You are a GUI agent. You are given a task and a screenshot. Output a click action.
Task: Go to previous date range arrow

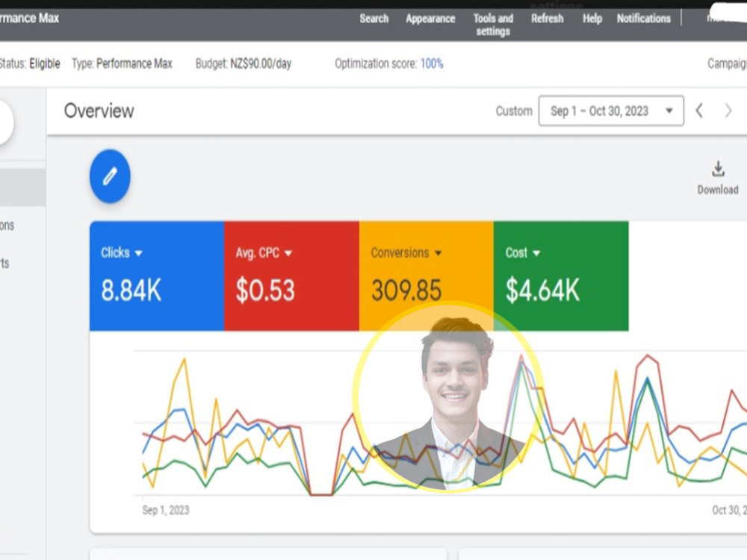[x=699, y=111]
